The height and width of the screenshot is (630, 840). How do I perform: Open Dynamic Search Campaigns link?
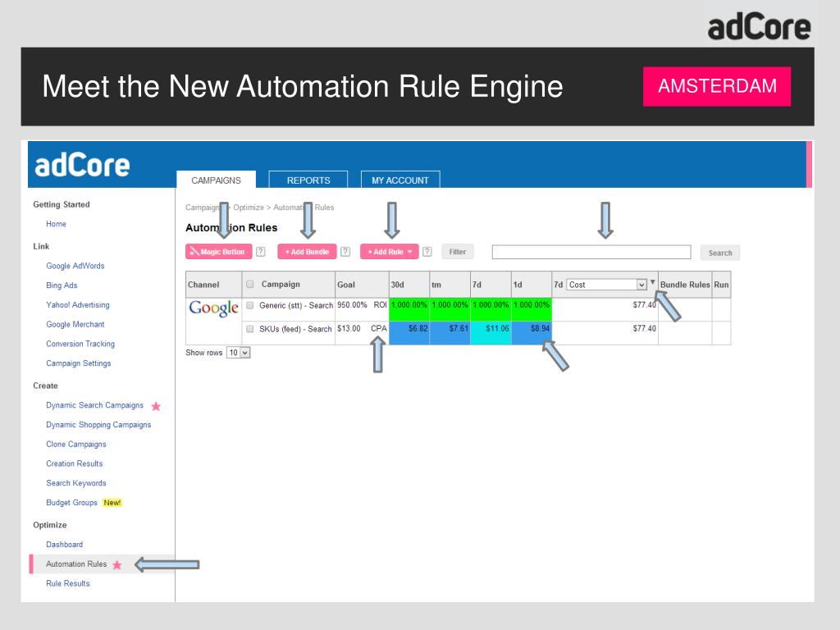tap(95, 405)
